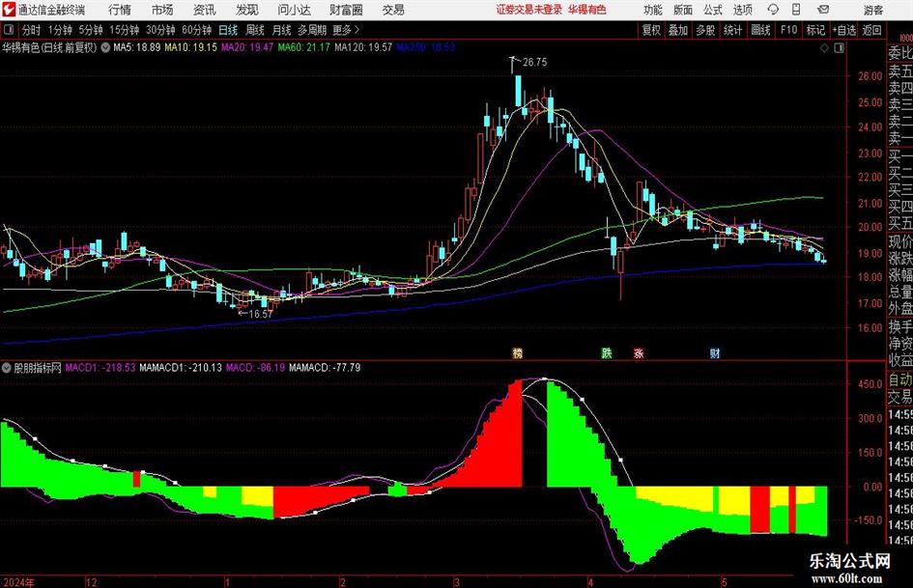The height and width of the screenshot is (588, 913).
Task: Toggle the left sidebar panel icon
Action: pyautogui.click(x=8, y=30)
